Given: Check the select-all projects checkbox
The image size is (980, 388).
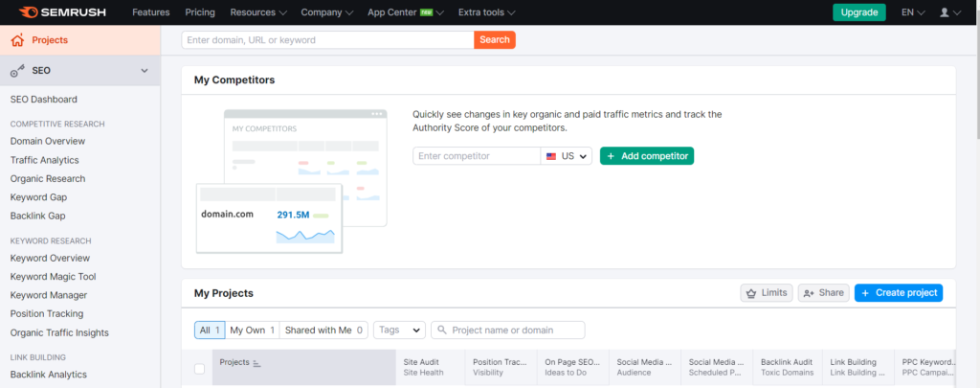Looking at the screenshot, I should [x=199, y=369].
